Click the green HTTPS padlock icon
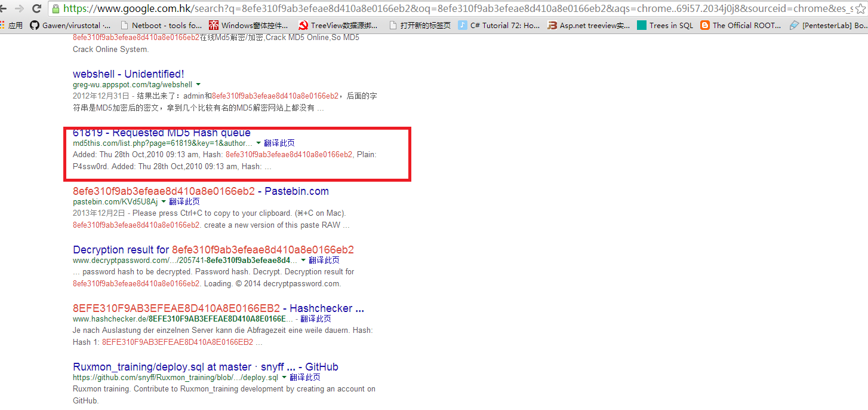The image size is (868, 410). pyautogui.click(x=56, y=8)
